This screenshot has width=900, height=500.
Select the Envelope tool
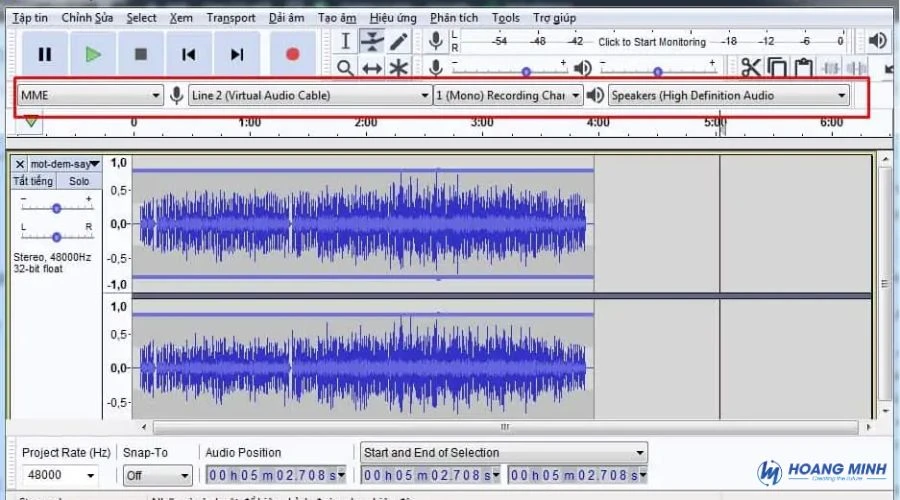pyautogui.click(x=372, y=41)
